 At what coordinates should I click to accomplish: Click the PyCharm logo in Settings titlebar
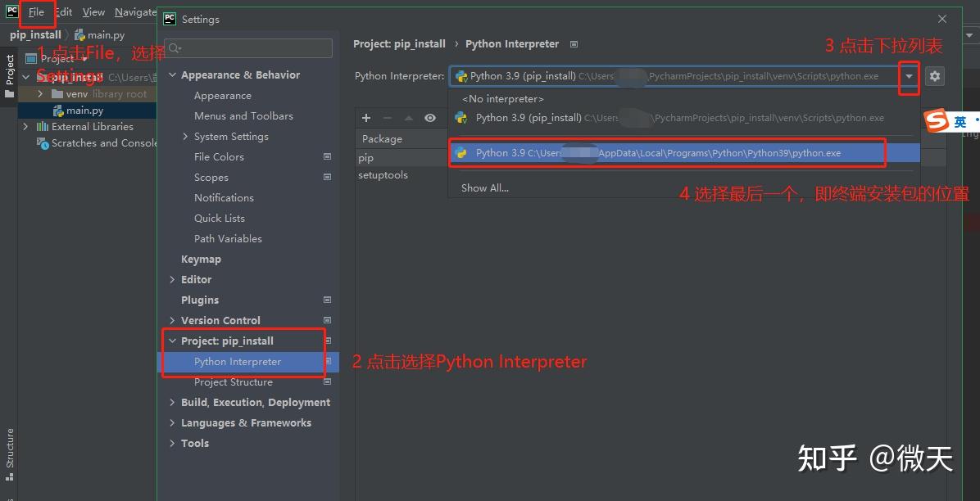pyautogui.click(x=169, y=18)
